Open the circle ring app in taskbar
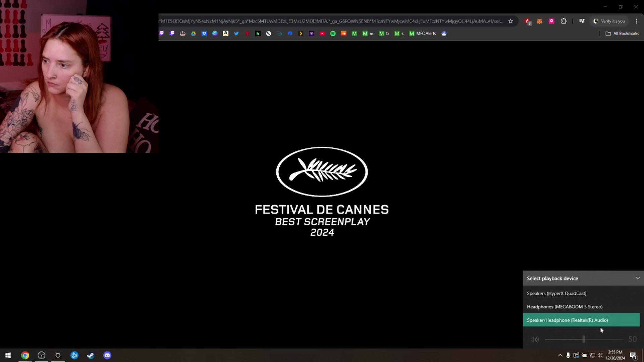This screenshot has height=362, width=644. [58, 355]
